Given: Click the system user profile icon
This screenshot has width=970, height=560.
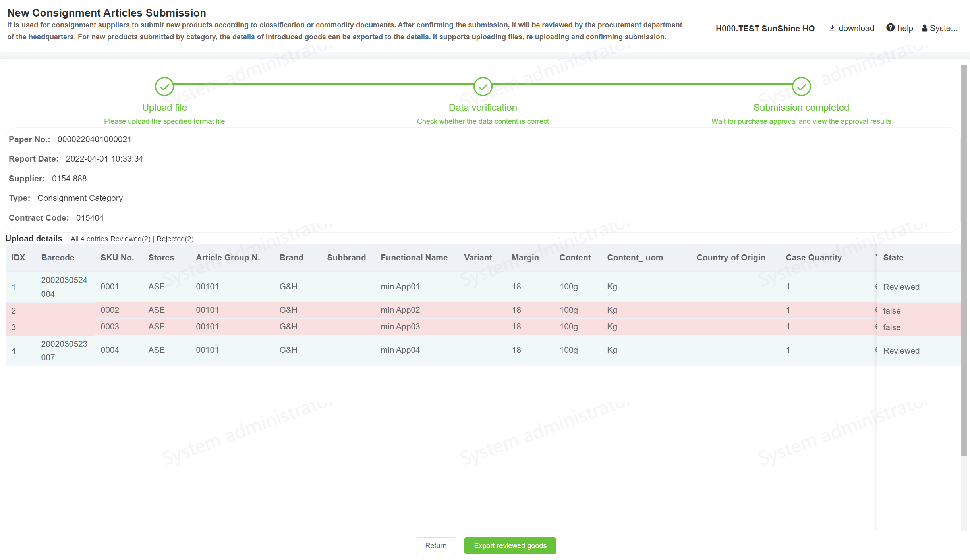Looking at the screenshot, I should coord(925,28).
